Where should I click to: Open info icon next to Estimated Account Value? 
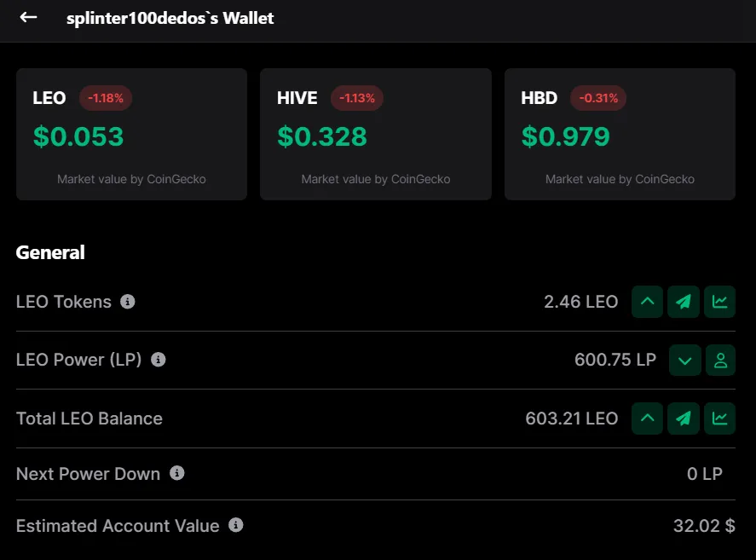pos(236,525)
